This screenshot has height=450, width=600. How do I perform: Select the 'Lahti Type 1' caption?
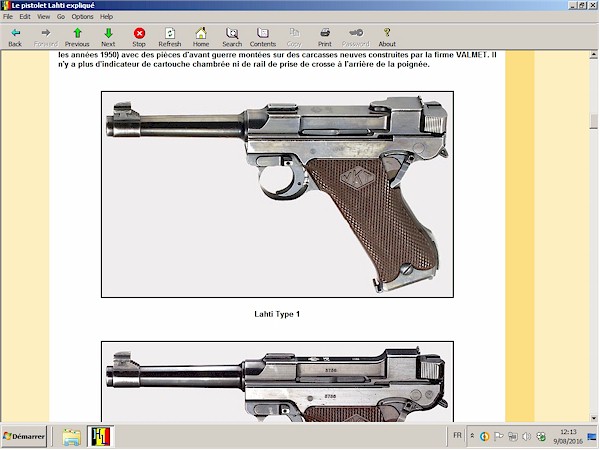(x=277, y=314)
